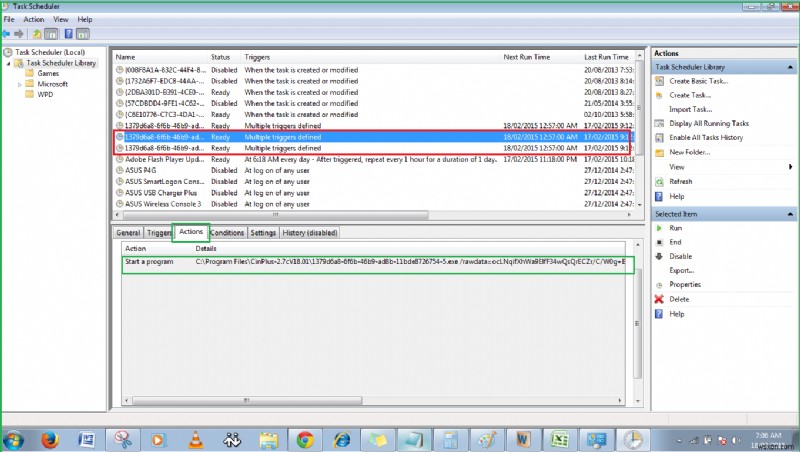Open the History (disabled) tab

[x=310, y=233]
